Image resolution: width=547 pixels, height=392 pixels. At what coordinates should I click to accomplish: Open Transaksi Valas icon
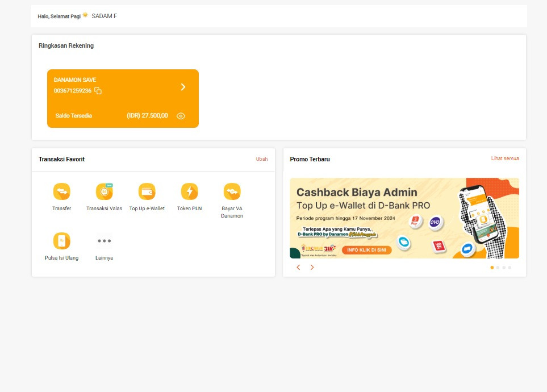[105, 191]
